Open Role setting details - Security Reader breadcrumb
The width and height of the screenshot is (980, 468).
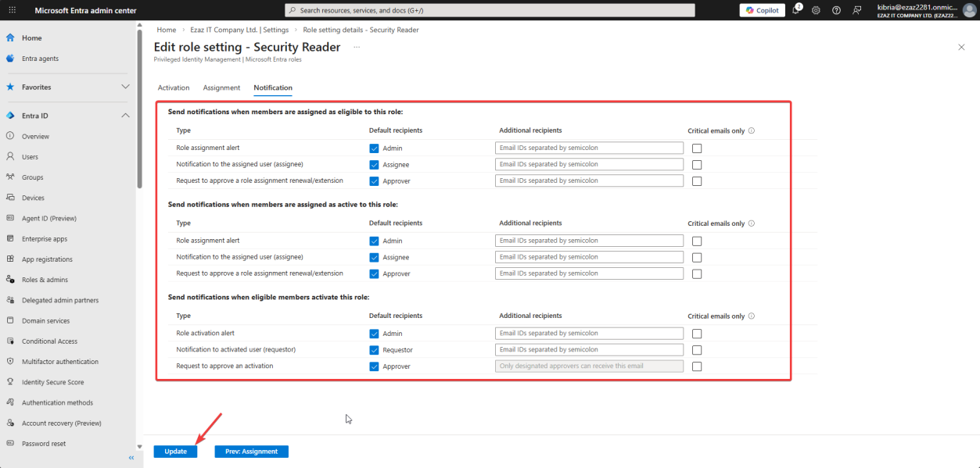pos(361,30)
